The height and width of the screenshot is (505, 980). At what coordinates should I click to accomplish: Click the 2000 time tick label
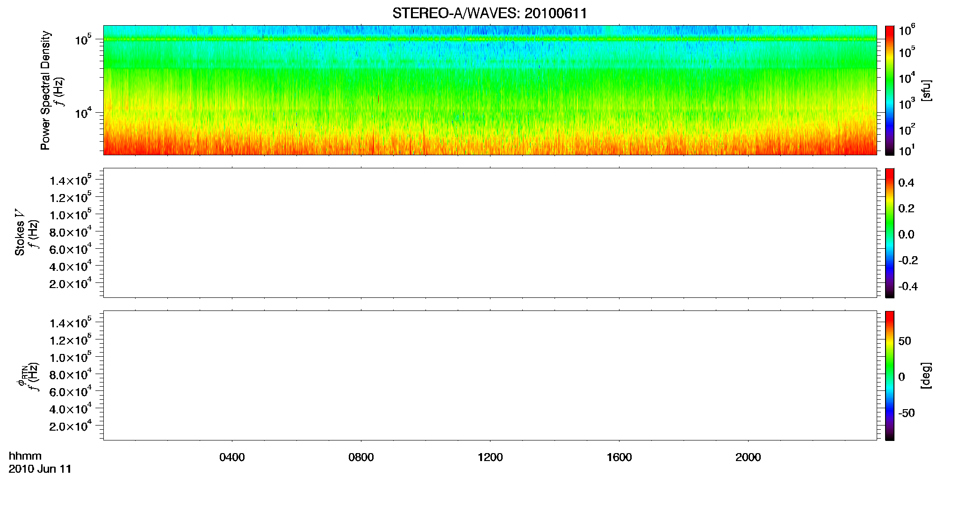tap(748, 457)
